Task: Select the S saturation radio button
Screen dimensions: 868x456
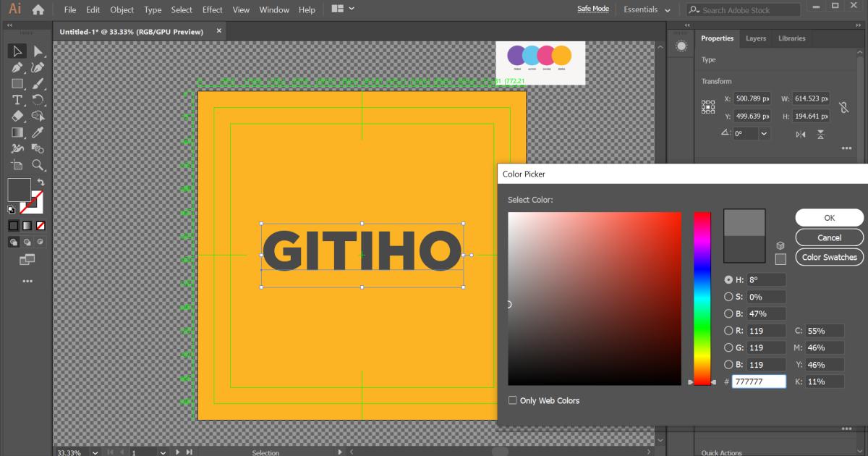Action: click(728, 297)
